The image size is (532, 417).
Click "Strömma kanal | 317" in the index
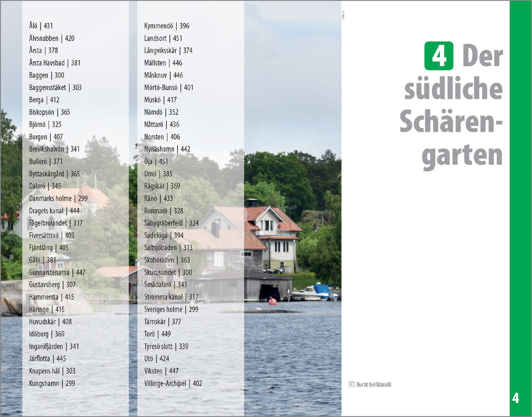tap(171, 296)
